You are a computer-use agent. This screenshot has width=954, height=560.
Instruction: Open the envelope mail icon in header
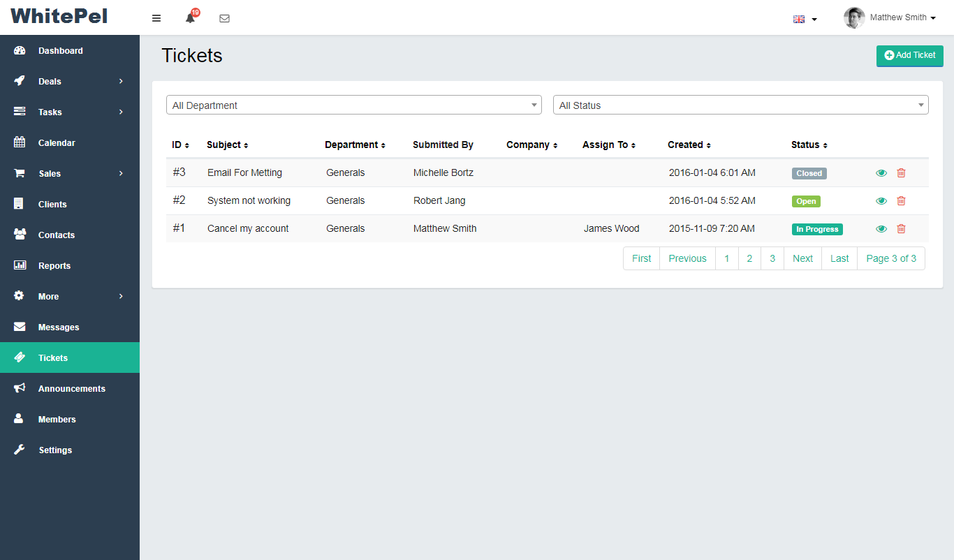tap(224, 18)
